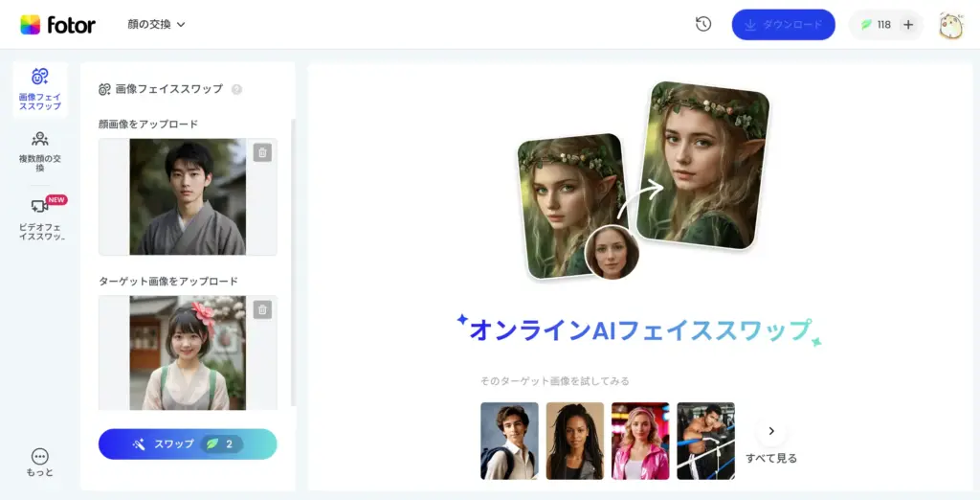The image size is (980, 500).
Task: Click the uploaded man face photo
Action: click(x=188, y=196)
